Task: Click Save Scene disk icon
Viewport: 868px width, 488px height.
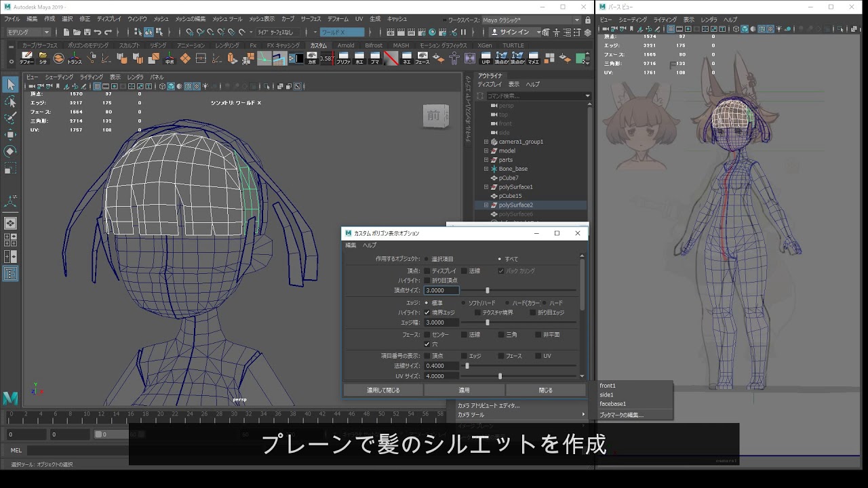Action: coord(87,32)
